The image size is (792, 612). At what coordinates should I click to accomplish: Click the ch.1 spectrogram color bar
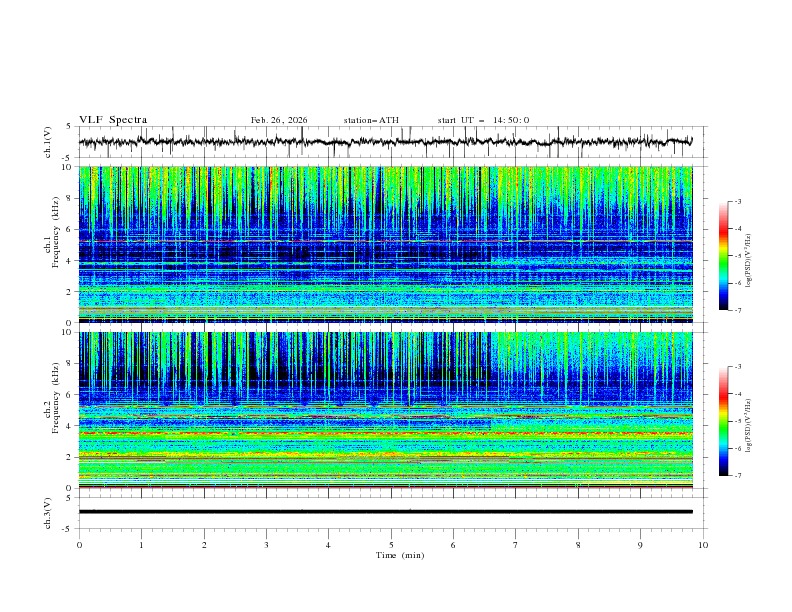tap(723, 255)
